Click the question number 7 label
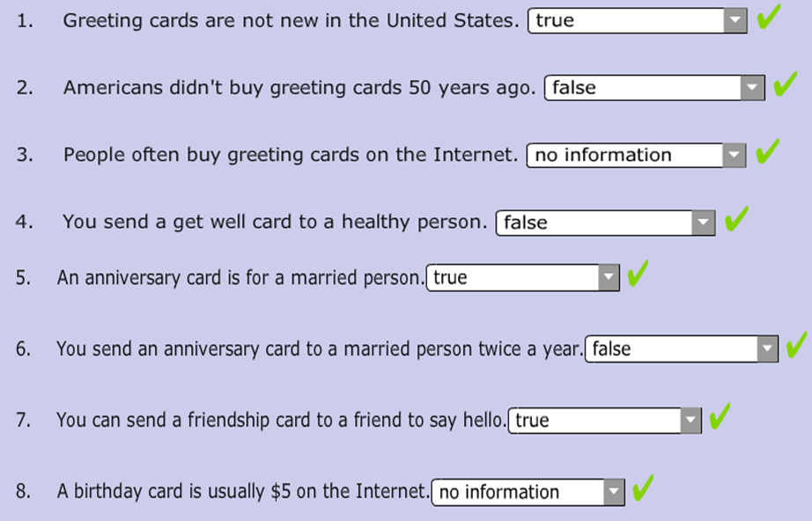 point(24,421)
